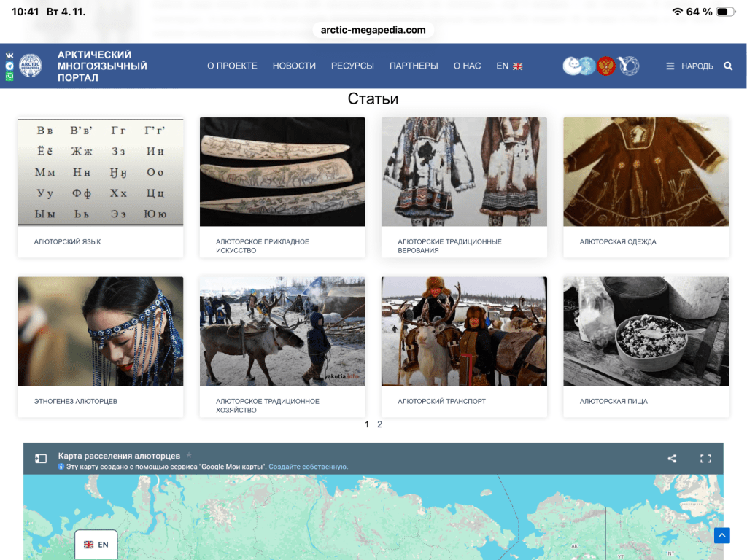This screenshot has height=560, width=747.
Task: Switch language with floating EN button
Action: pos(96,545)
